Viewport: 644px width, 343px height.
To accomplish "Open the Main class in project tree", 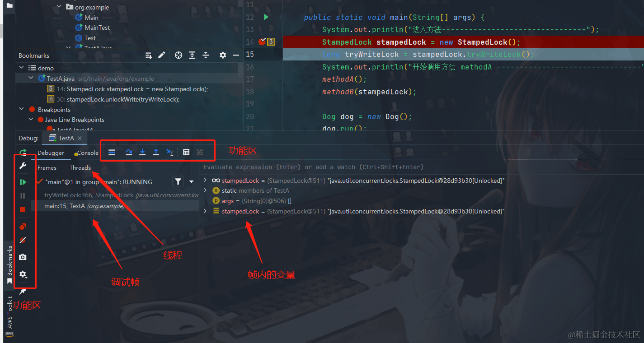I will coord(91,18).
